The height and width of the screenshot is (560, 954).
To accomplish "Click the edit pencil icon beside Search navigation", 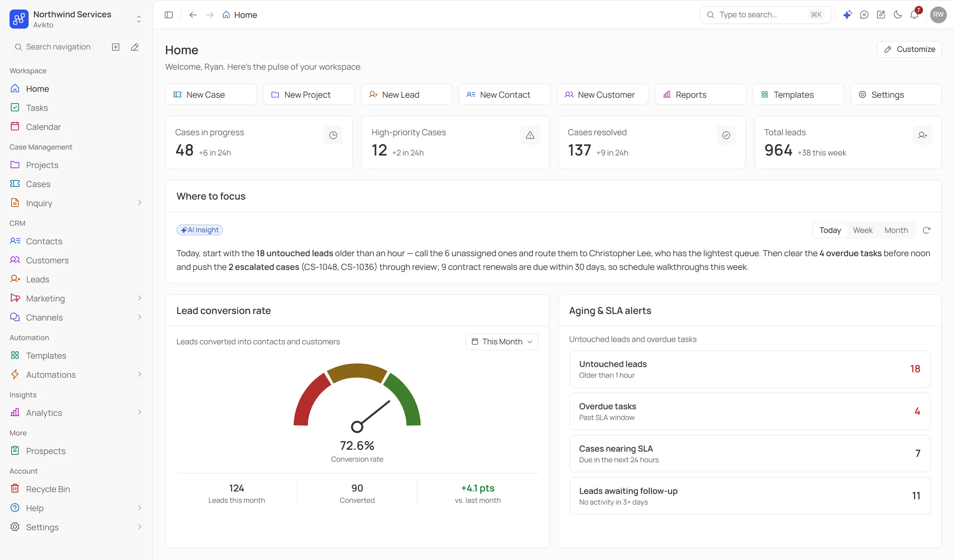I will tap(135, 47).
